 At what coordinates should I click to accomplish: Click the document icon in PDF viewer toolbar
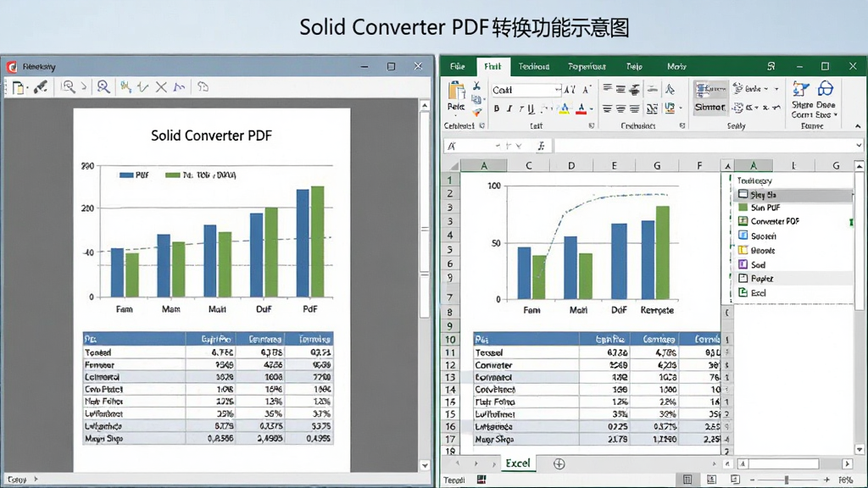18,87
